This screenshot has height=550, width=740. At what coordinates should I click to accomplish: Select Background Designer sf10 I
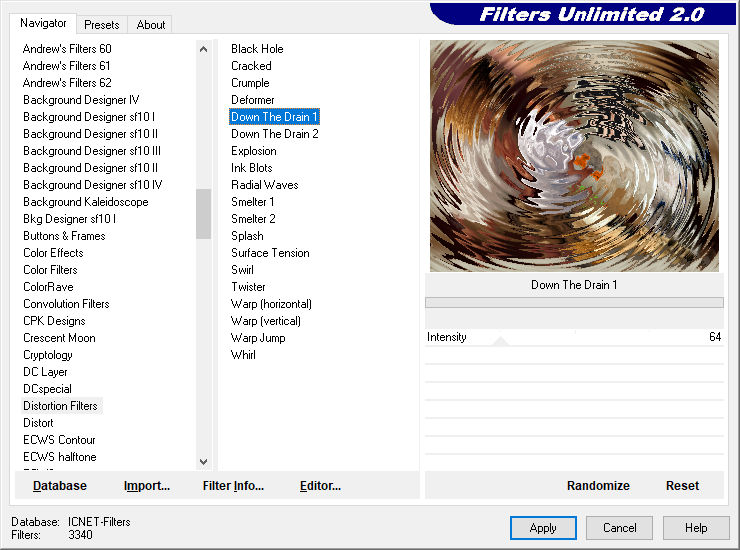(89, 117)
